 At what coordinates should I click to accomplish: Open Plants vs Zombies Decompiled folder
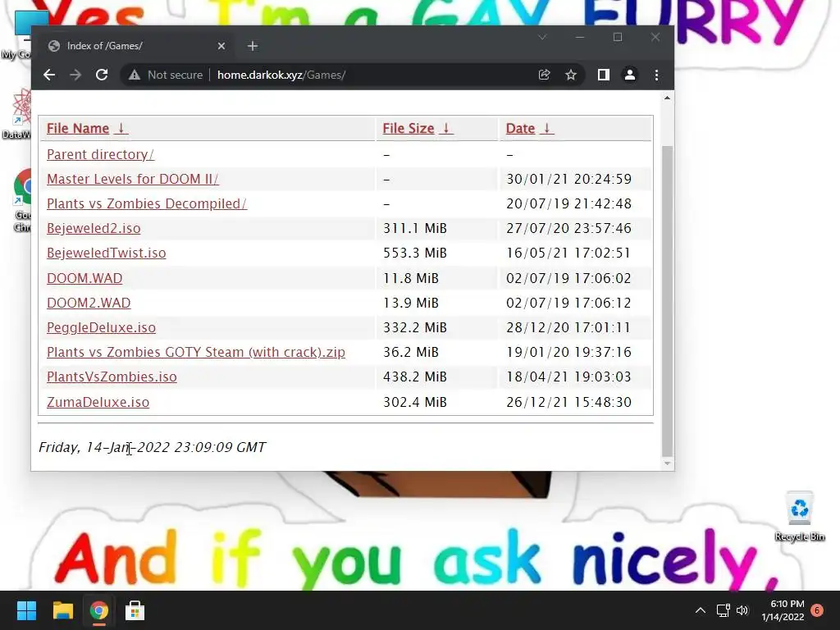147,203
